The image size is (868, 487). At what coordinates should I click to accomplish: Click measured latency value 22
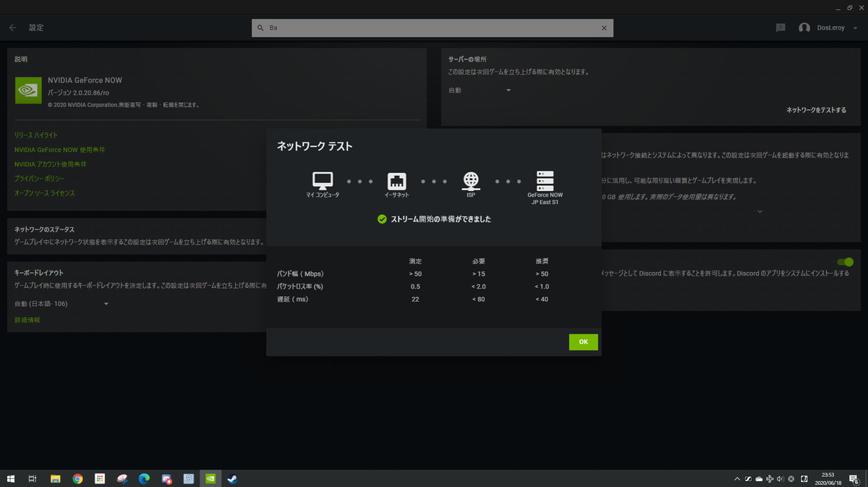(415, 299)
